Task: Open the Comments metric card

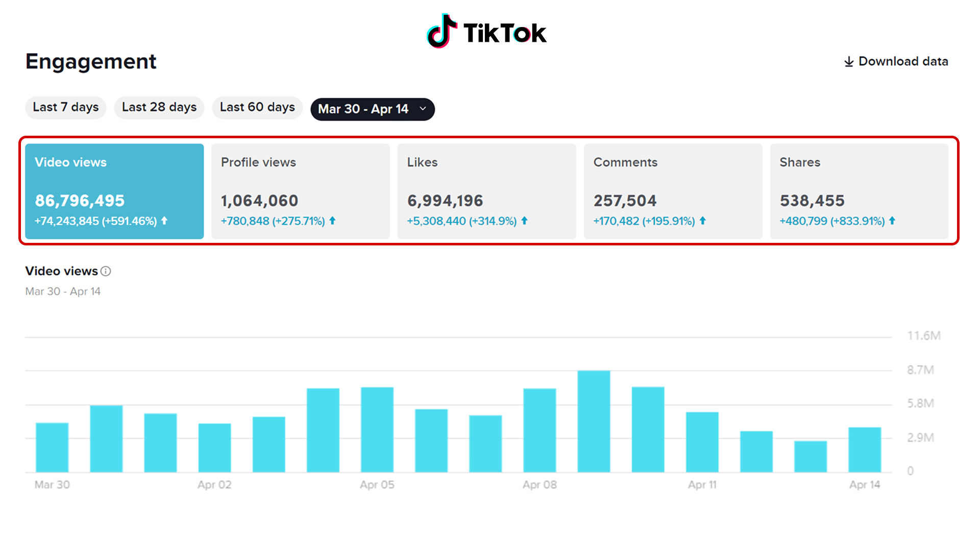Action: pos(673,191)
